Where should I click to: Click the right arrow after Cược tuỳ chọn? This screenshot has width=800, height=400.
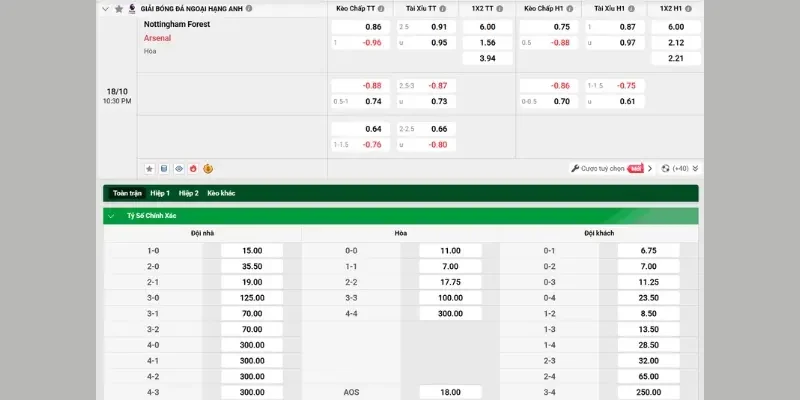[x=649, y=168]
